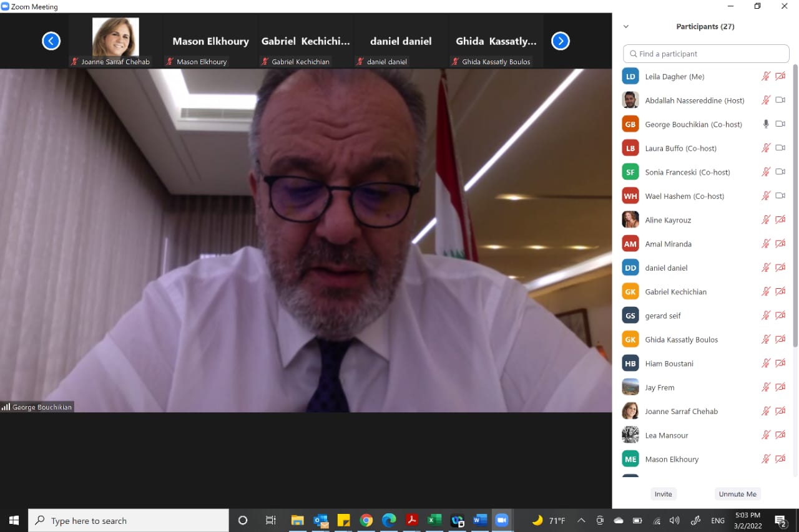Select Aline Kayrouz in participant list
The width and height of the screenshot is (799, 532).
[668, 220]
